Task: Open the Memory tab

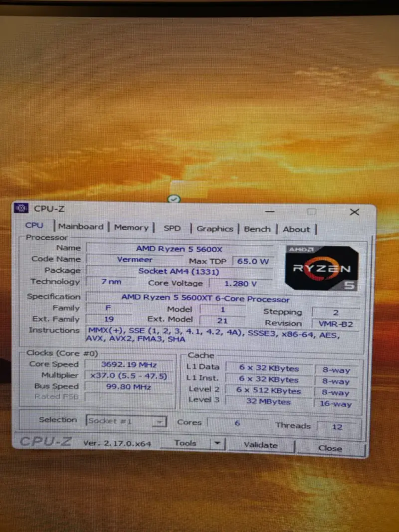Action: point(131,227)
